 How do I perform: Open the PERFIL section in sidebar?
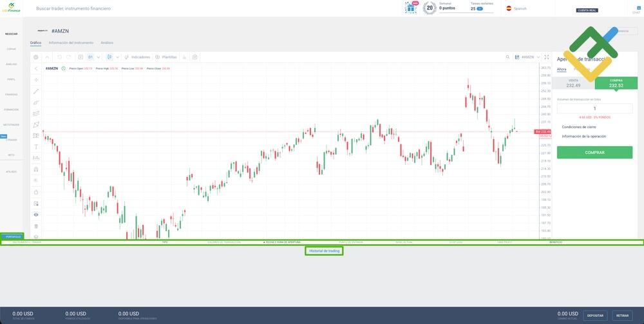click(x=12, y=79)
